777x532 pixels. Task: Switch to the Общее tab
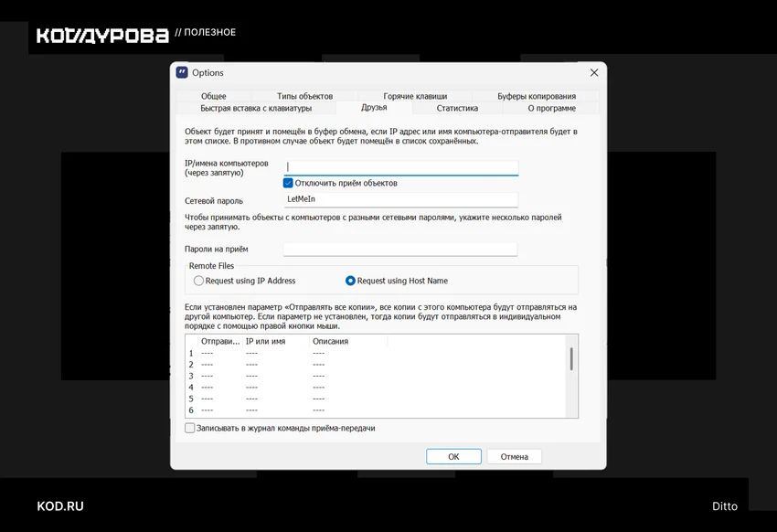click(214, 96)
